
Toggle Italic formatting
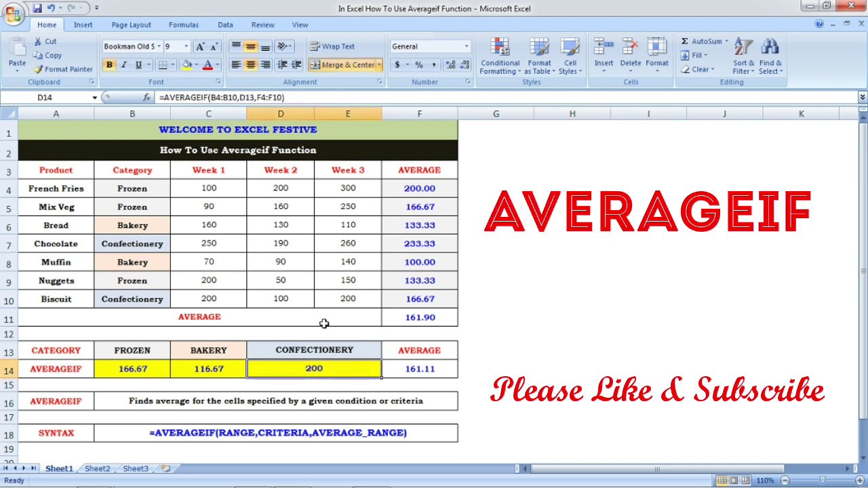[x=124, y=65]
